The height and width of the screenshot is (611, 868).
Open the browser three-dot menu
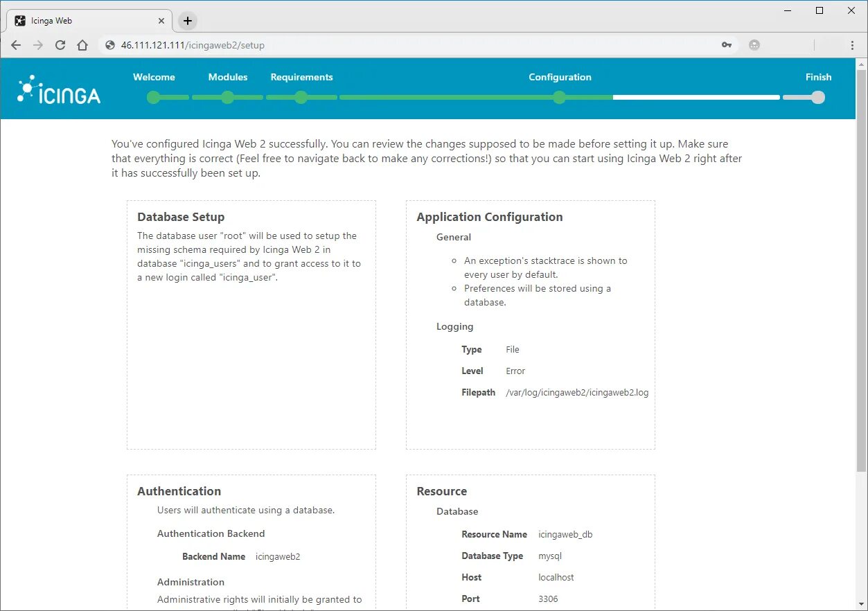pyautogui.click(x=852, y=45)
